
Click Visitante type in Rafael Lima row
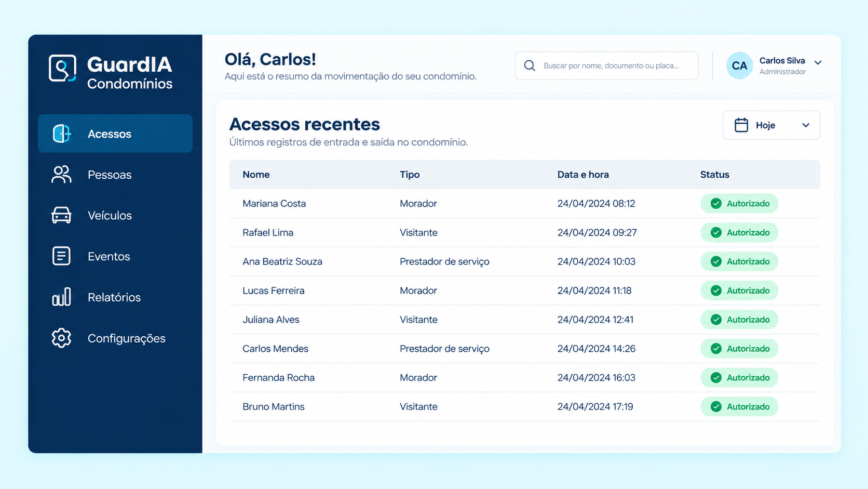tap(418, 232)
